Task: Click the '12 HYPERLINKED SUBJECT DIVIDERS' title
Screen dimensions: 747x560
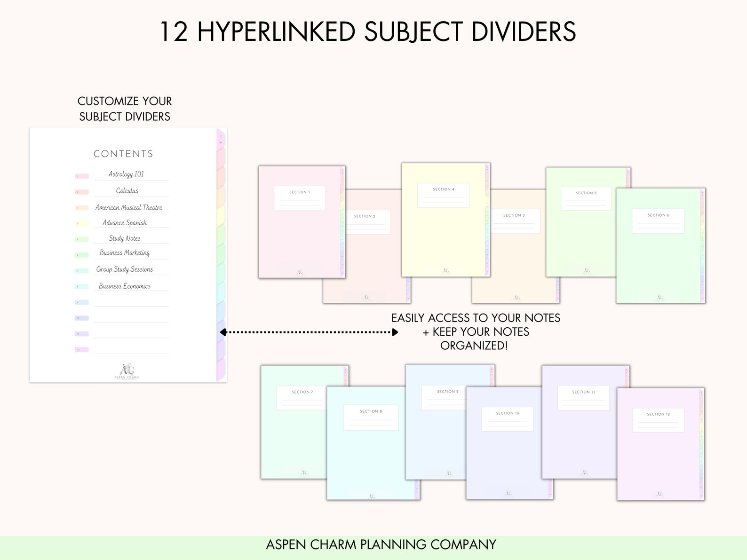Action: pos(368,32)
